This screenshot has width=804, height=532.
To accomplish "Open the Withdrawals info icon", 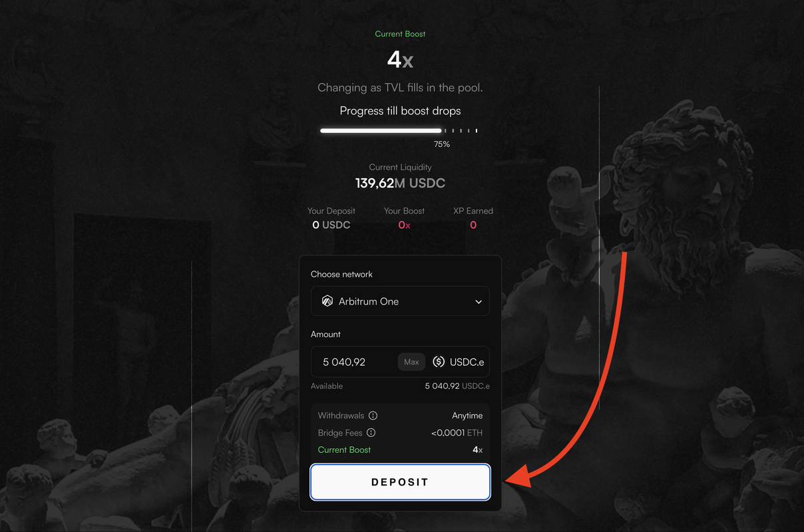I will (x=373, y=416).
